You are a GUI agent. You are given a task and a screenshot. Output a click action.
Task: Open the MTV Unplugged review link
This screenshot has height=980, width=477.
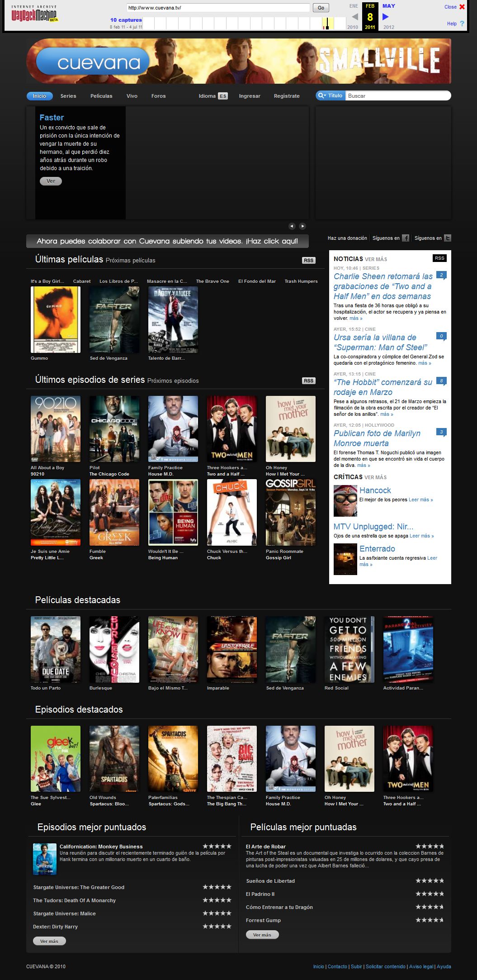tap(373, 526)
